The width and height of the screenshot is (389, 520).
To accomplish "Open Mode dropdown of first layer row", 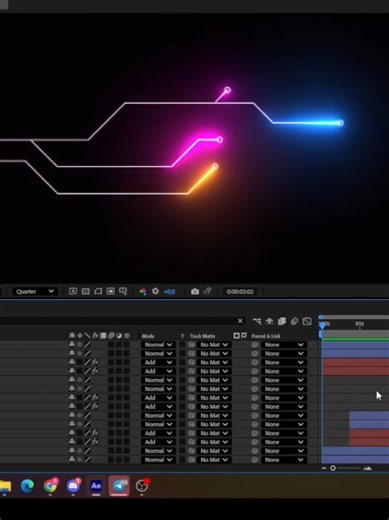I will point(158,345).
